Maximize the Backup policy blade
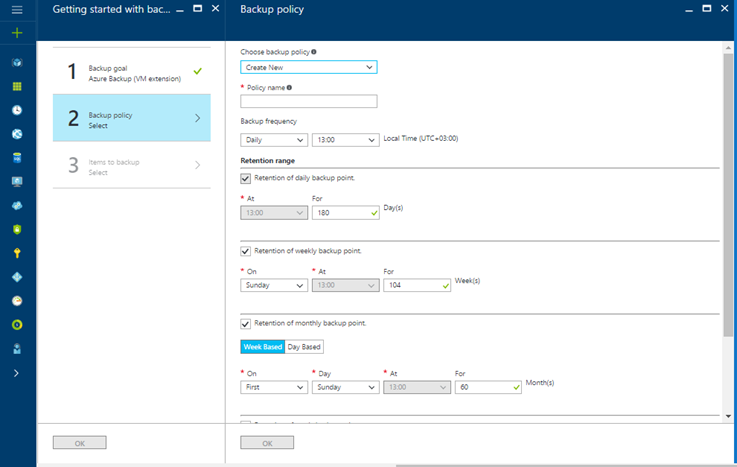This screenshot has width=737, height=467. [x=706, y=8]
